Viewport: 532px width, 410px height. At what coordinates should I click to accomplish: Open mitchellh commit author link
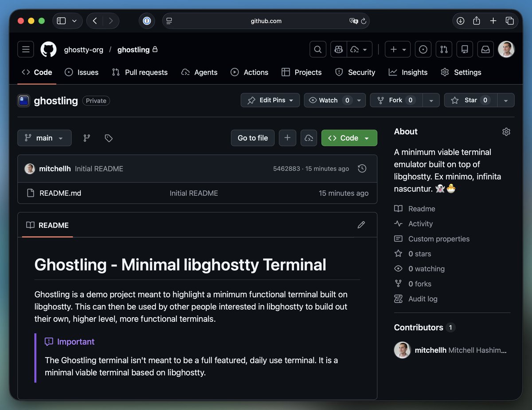pyautogui.click(x=55, y=169)
